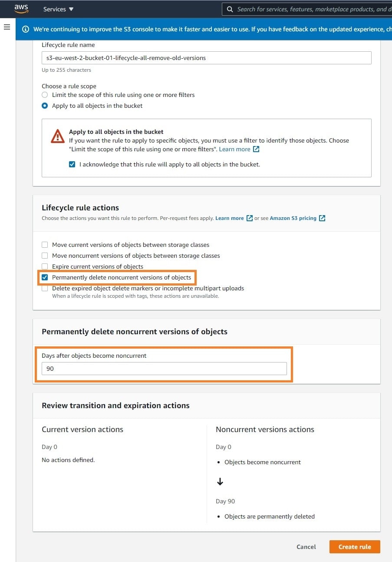Check Delete expired object delete markers option

[45, 288]
